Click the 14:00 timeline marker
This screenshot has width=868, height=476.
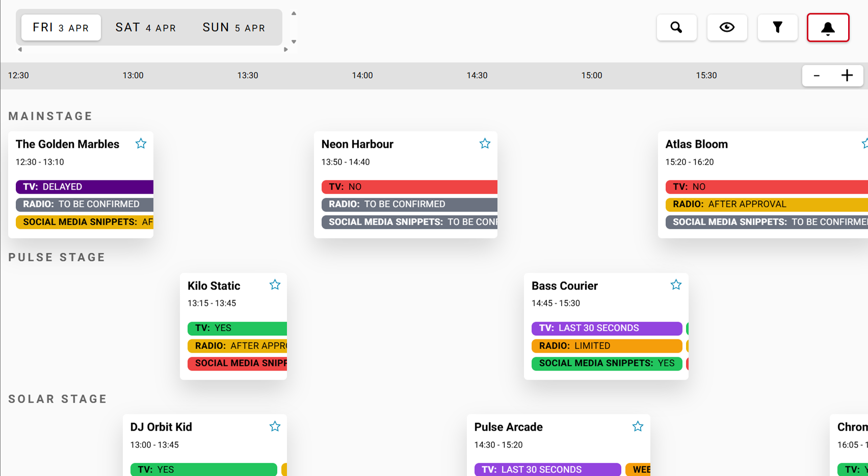click(x=362, y=75)
